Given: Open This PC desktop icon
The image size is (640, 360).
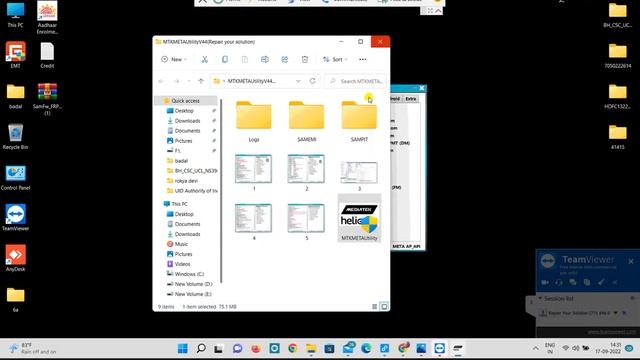Looking at the screenshot, I should pos(15,15).
